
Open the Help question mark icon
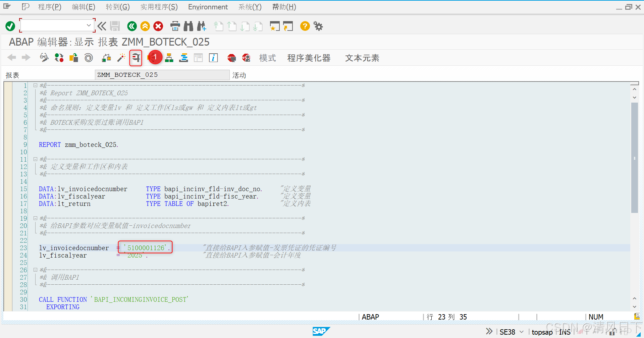tap(305, 26)
